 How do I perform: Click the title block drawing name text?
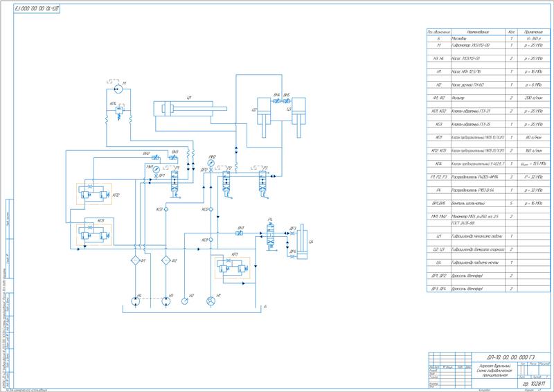click(495, 371)
